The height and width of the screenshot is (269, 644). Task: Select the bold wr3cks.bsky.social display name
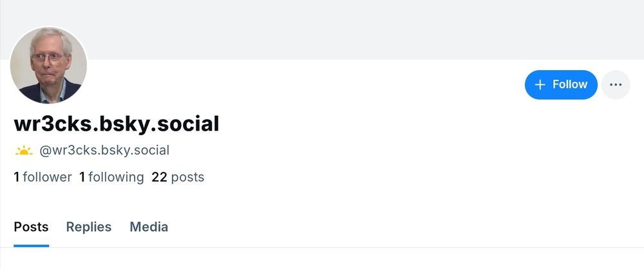(x=117, y=124)
